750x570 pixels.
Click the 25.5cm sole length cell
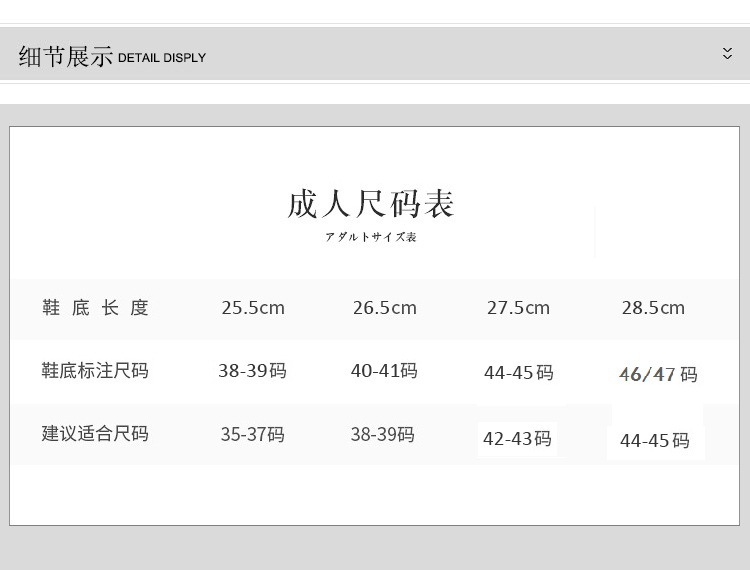(253, 308)
